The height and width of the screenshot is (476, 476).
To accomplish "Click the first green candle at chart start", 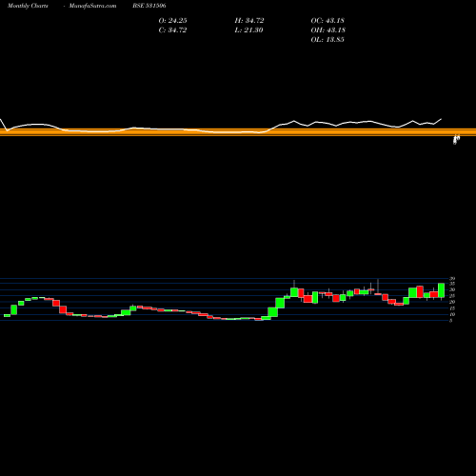I will tap(7, 315).
